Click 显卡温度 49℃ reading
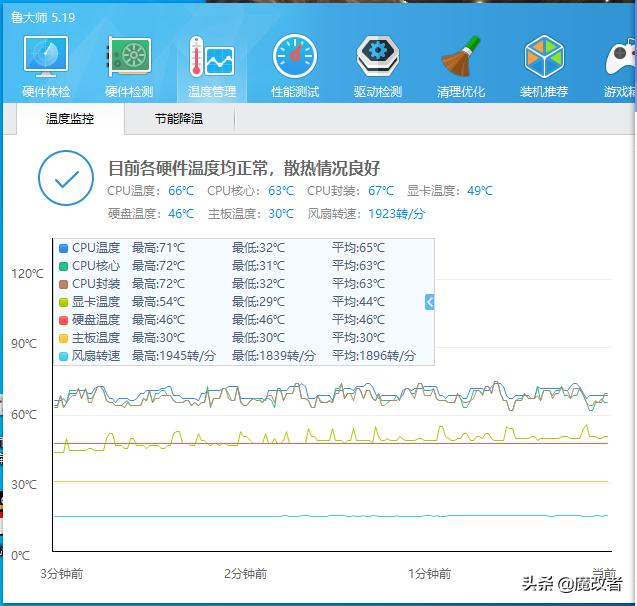This screenshot has height=606, width=637. click(450, 190)
